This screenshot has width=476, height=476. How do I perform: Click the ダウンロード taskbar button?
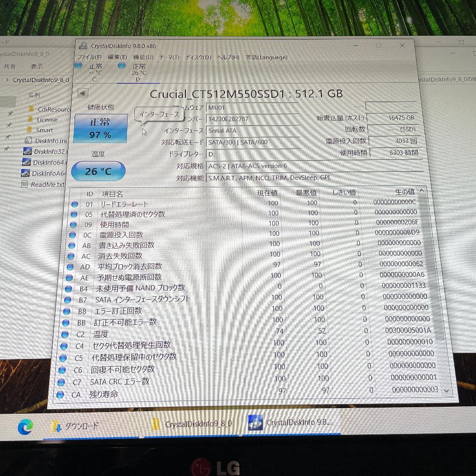point(91,426)
